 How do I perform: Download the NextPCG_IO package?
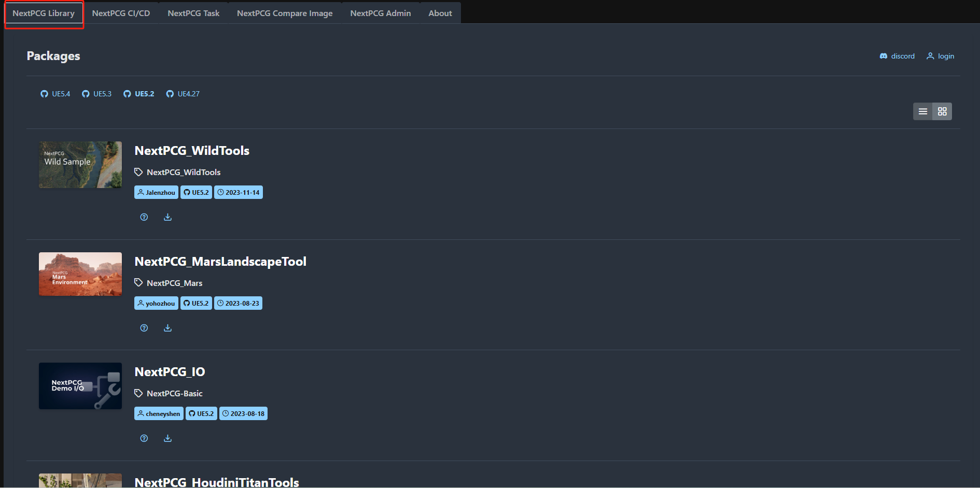click(x=167, y=438)
